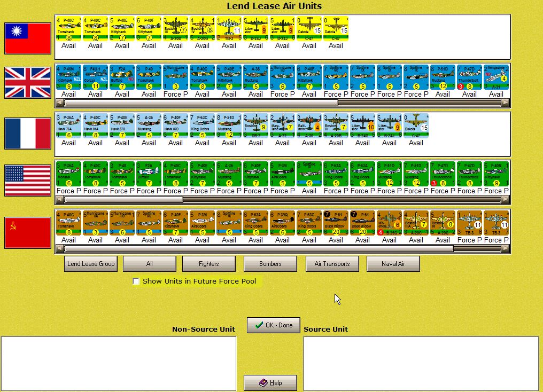Show only Naval Air units

[x=393, y=264]
